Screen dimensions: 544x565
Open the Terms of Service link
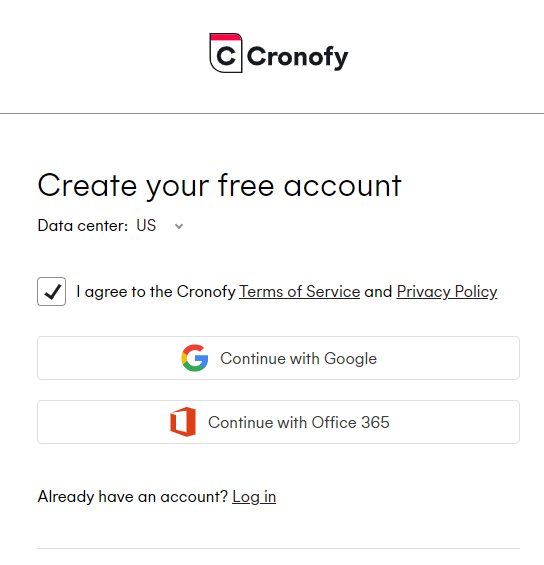299,292
